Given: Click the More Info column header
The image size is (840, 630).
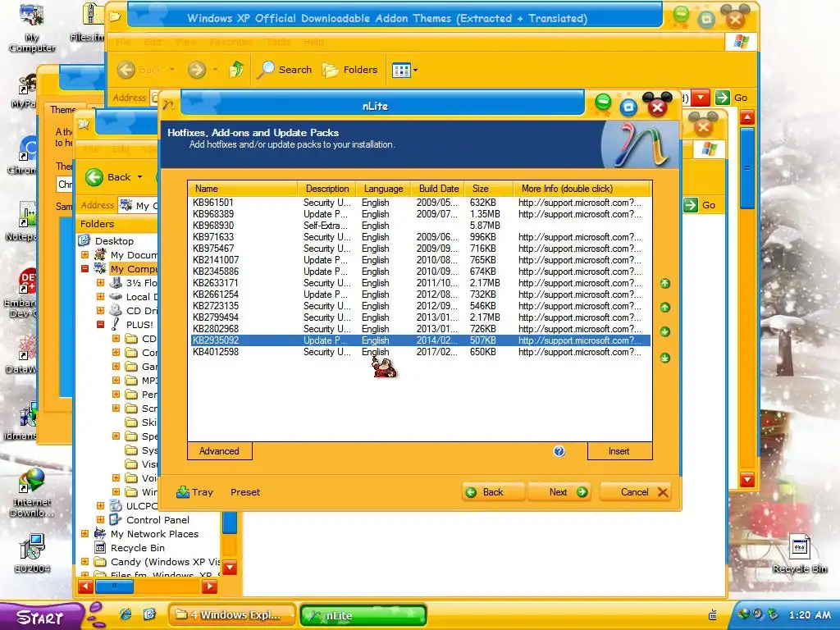Looking at the screenshot, I should 582,189.
